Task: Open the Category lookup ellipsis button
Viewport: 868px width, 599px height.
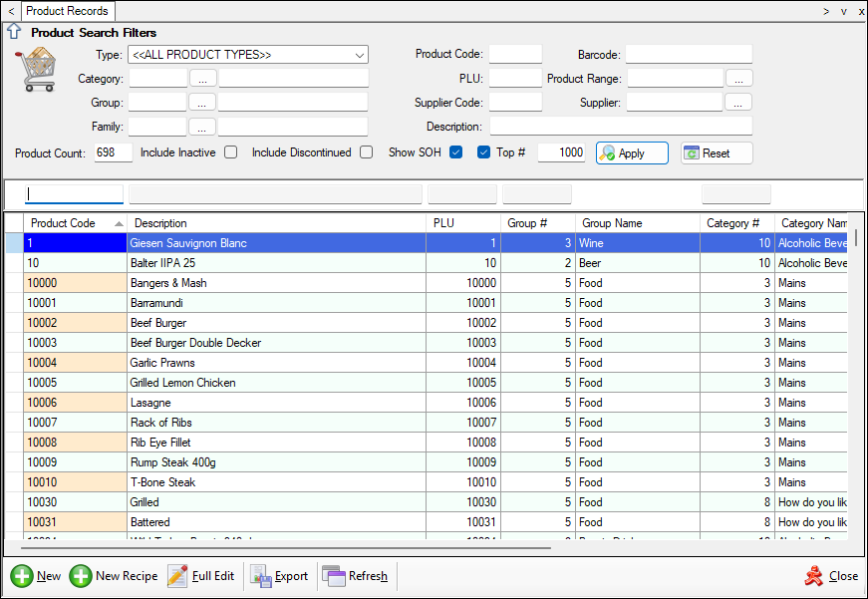Action: pos(203,79)
